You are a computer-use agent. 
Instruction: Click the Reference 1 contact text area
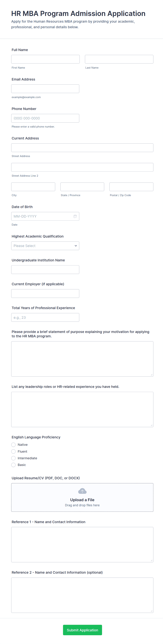(82, 545)
